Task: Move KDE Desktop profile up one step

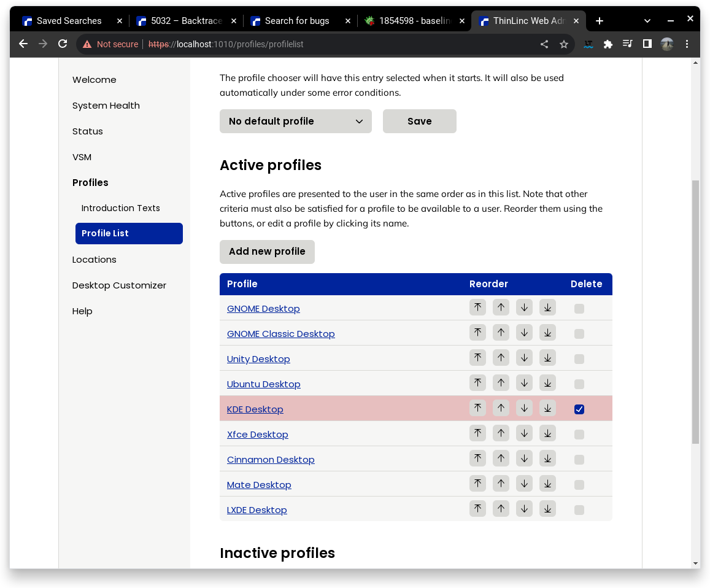Action: pyautogui.click(x=501, y=408)
